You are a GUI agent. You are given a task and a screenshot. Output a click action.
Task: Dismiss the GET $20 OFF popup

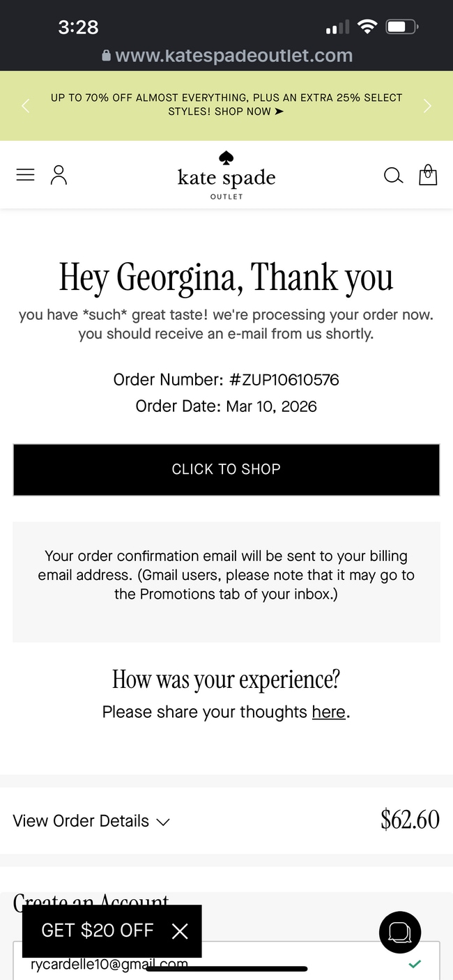(x=180, y=931)
